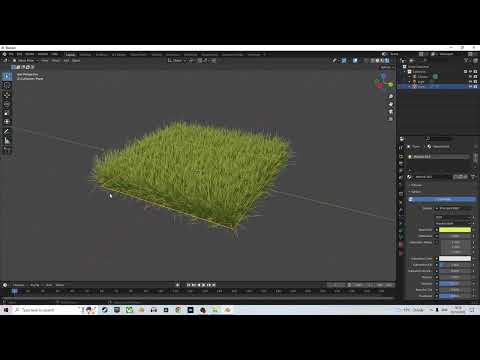Click the Blender logo menu icon
480x360 pixels.
click(4, 54)
